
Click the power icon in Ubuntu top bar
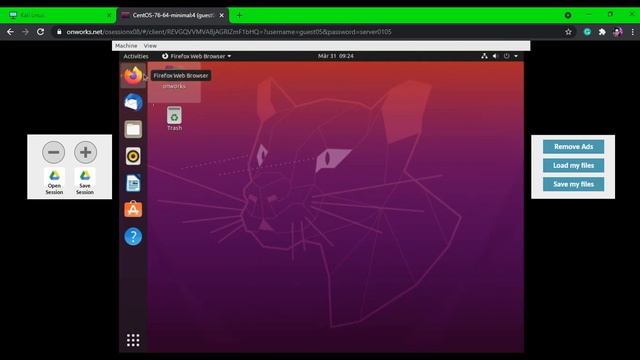tap(507, 56)
